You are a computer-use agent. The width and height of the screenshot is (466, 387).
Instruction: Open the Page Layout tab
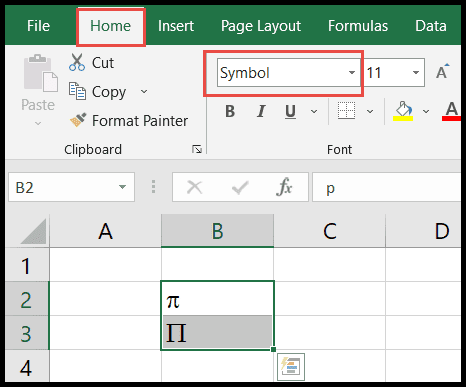pos(261,26)
